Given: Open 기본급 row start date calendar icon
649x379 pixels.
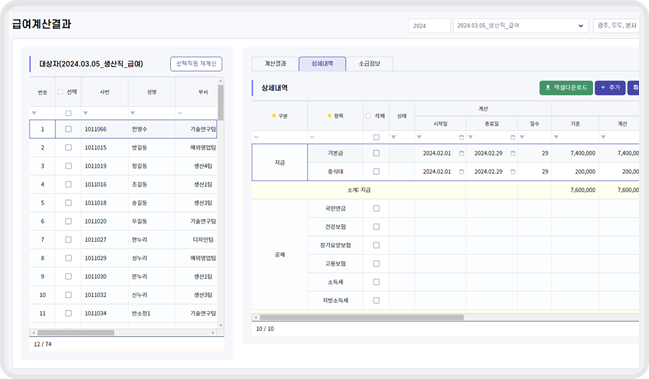Looking at the screenshot, I should pyautogui.click(x=462, y=153).
